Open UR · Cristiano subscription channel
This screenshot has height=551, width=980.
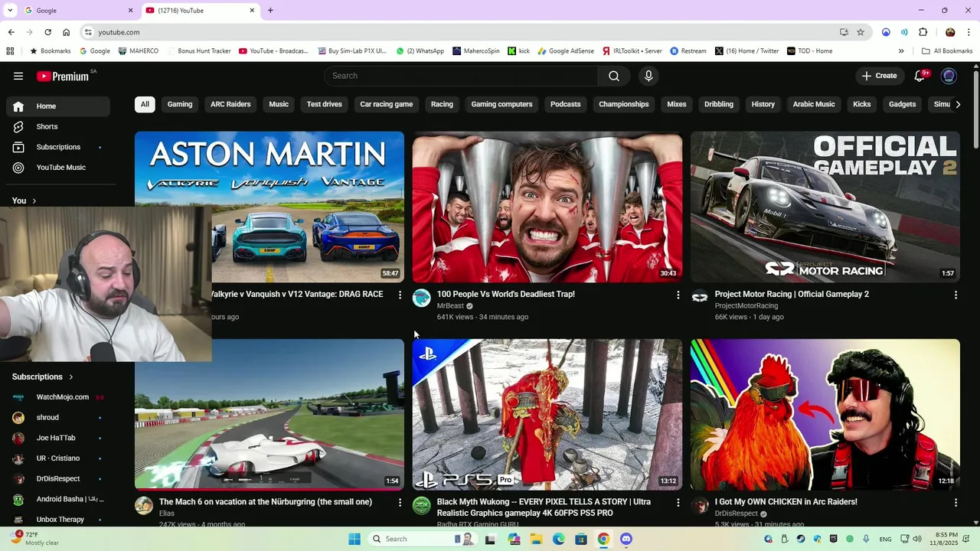click(58, 458)
